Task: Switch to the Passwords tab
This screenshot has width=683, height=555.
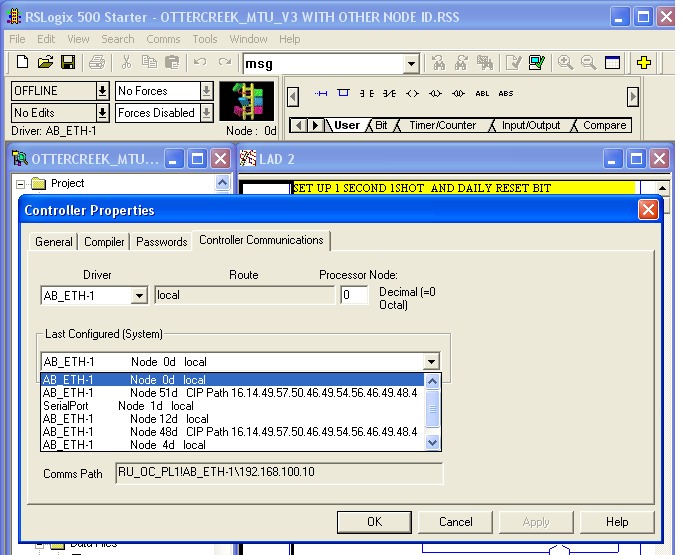Action: [161, 242]
